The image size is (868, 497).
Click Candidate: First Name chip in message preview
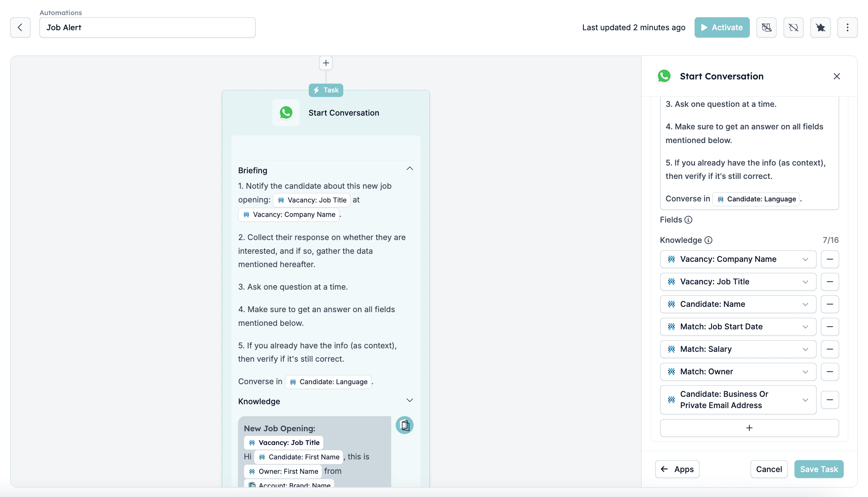(x=299, y=457)
